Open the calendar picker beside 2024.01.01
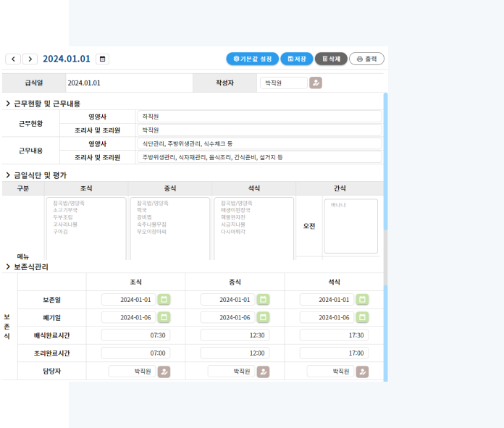Screen dimensions: 504x428 [102, 59]
